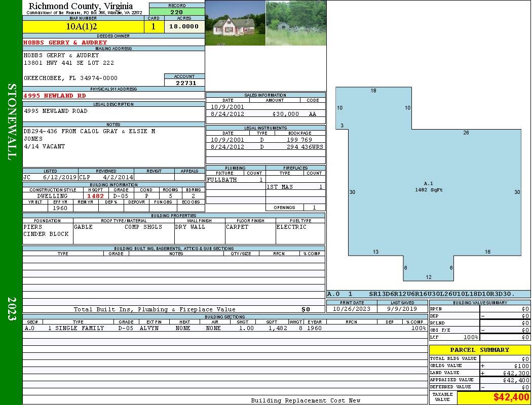The width and height of the screenshot is (532, 405).
Task: Click the map number 10A(1)2 field
Action: tap(83, 26)
